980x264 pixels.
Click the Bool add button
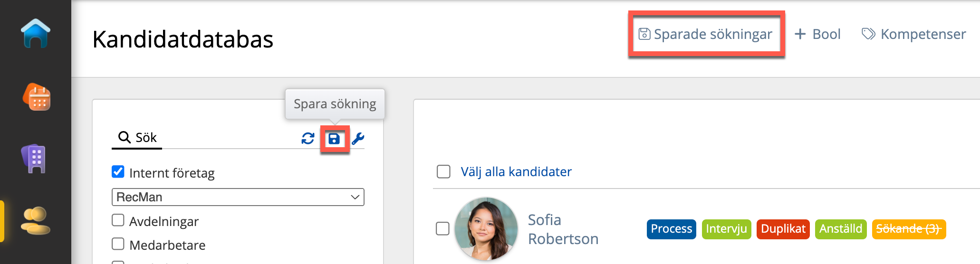817,34
